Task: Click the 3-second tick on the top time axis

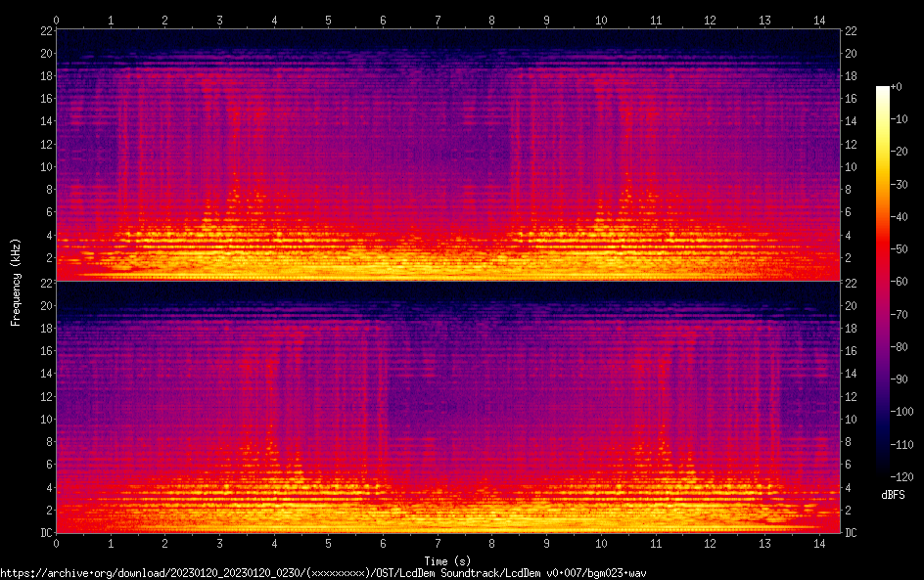Action: click(x=219, y=20)
